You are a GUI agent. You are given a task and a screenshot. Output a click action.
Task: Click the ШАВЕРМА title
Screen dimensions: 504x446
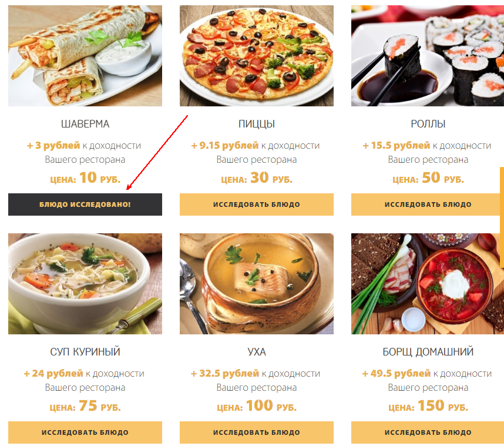pos(85,124)
